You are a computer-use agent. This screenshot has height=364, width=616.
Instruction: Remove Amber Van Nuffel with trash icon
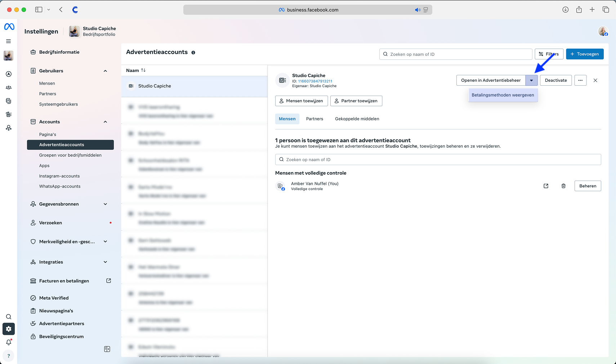point(563,186)
